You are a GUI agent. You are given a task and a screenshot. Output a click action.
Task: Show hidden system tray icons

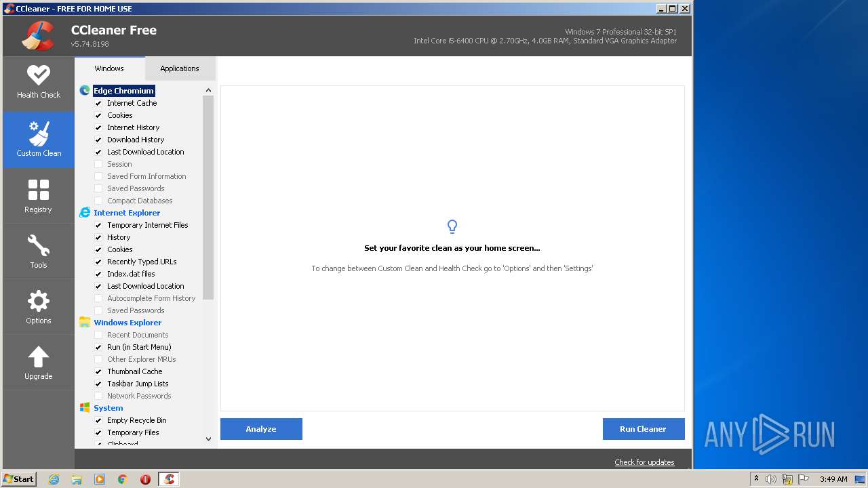click(x=756, y=479)
